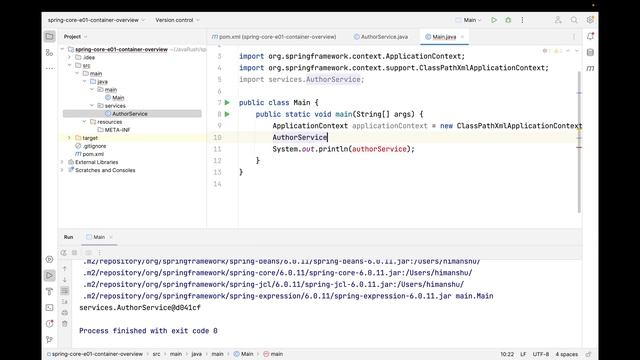
Task: Open the Problems tool window icon
Action: point(49,324)
